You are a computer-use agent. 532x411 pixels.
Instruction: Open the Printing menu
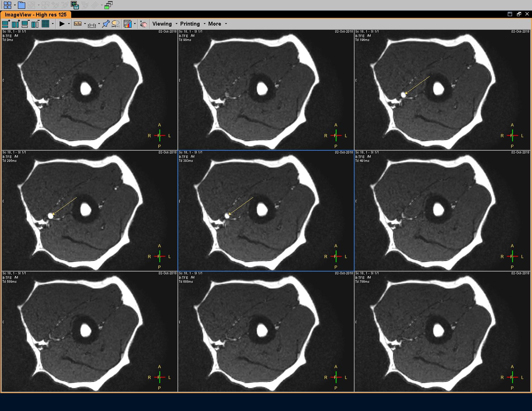(x=190, y=24)
